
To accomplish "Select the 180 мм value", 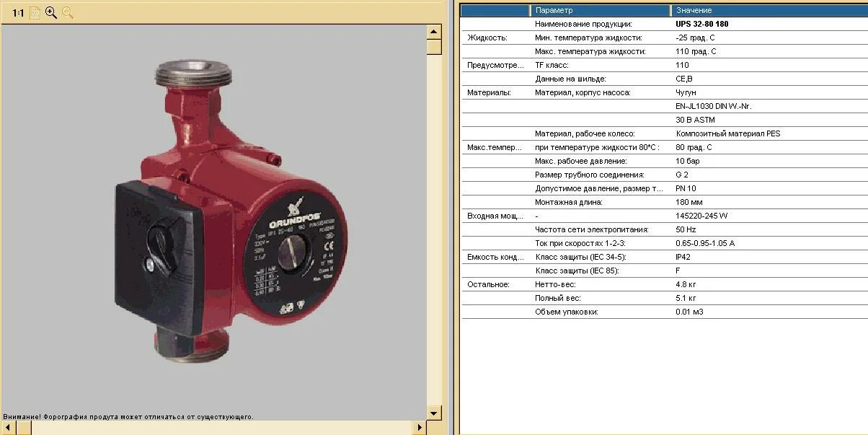I will click(689, 202).
